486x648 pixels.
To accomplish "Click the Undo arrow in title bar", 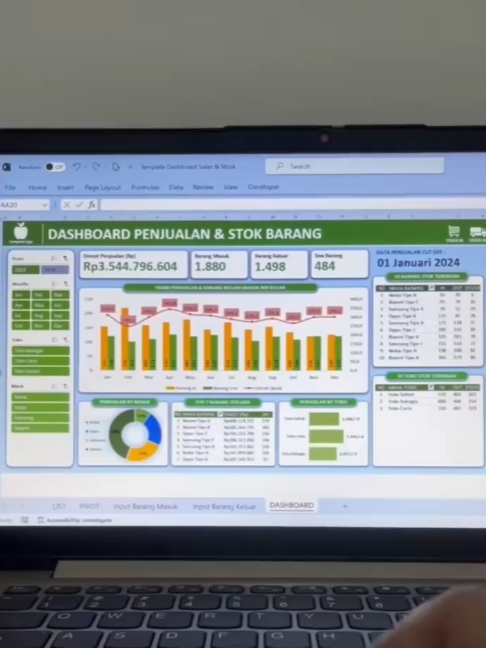I will 76,167.
